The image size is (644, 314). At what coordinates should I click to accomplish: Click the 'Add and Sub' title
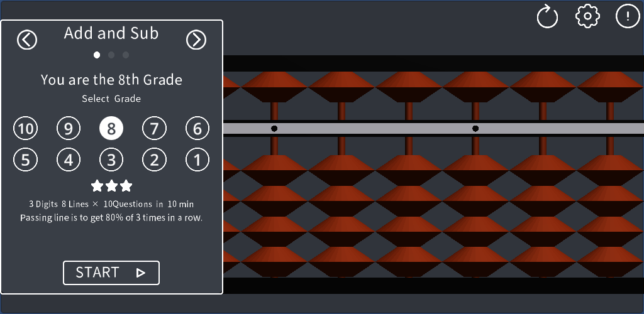point(111,33)
